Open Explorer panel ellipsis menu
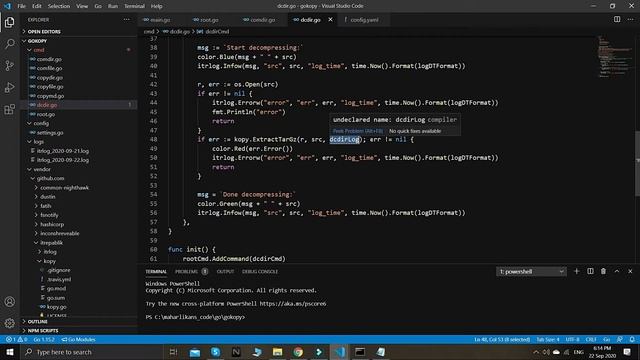This screenshot has height=360, width=640. click(127, 19)
